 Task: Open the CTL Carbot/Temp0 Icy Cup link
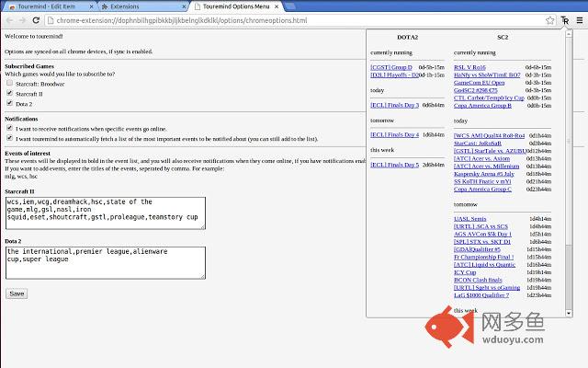(489, 98)
